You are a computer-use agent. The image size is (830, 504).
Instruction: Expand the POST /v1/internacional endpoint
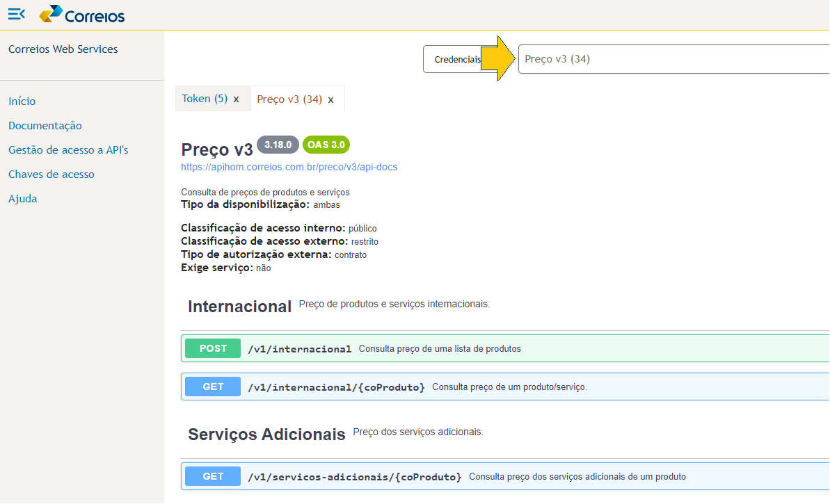tap(505, 348)
